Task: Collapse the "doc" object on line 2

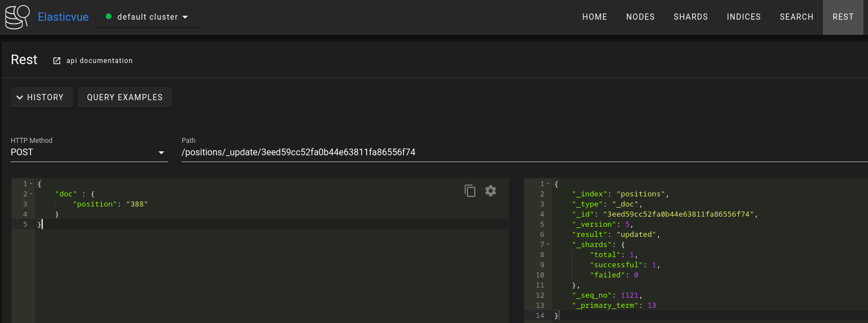Action: [31, 194]
